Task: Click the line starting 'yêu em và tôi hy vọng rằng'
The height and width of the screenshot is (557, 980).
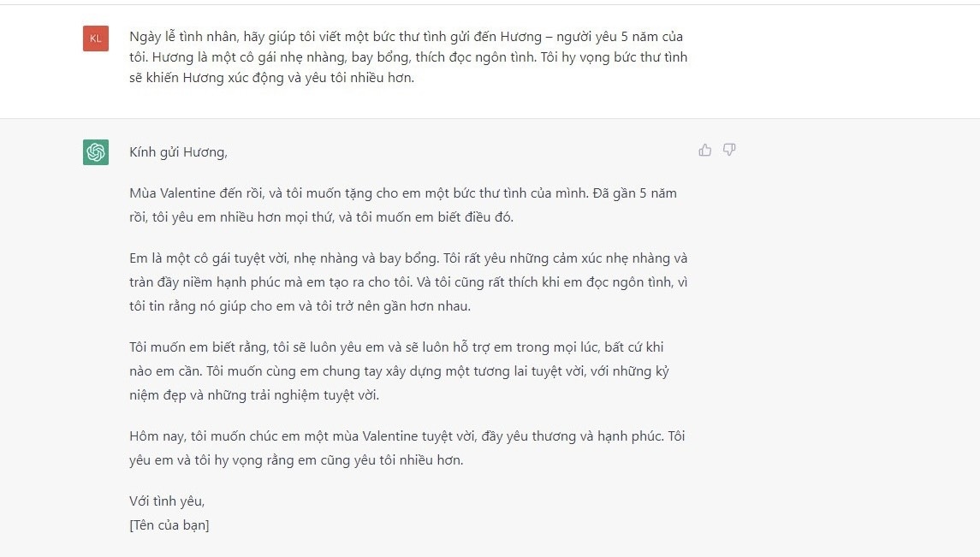Action: click(x=296, y=460)
